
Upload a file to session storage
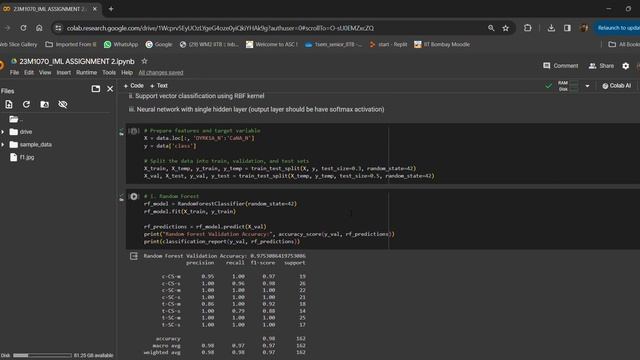(9, 104)
